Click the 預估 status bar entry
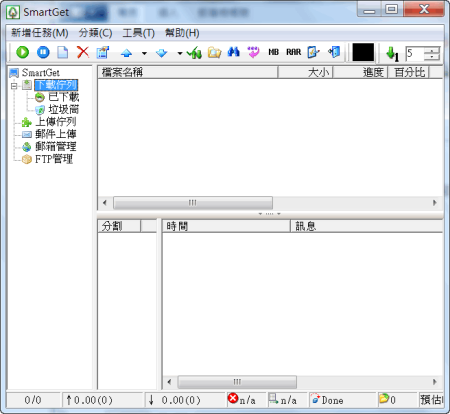The height and width of the screenshot is (414, 450). [x=431, y=400]
